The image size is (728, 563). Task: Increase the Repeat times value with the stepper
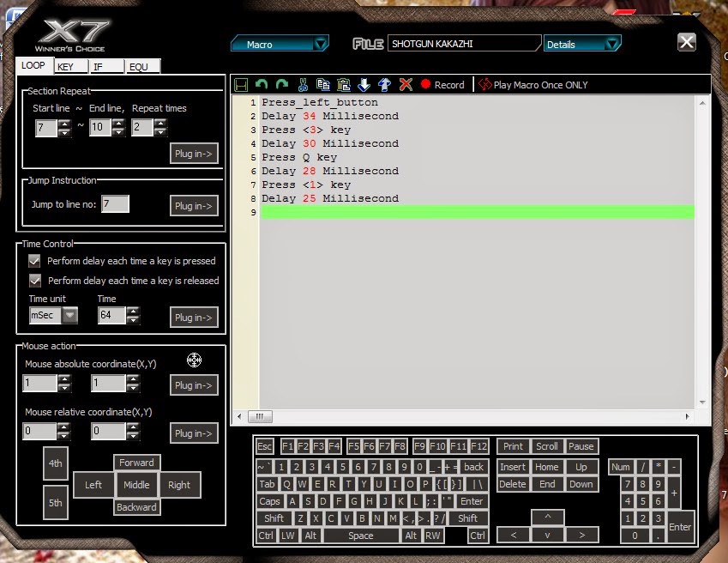coord(161,124)
